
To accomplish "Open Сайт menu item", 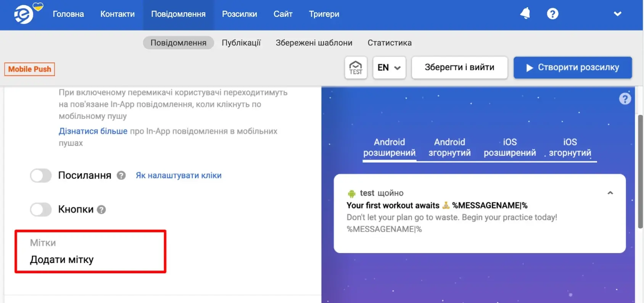I will [283, 14].
